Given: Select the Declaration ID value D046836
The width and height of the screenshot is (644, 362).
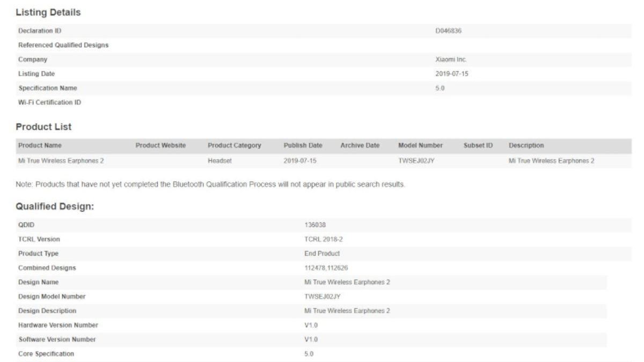Looking at the screenshot, I should 448,31.
